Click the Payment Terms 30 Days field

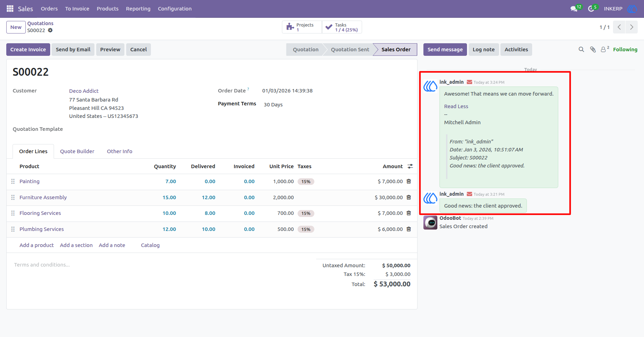click(x=273, y=105)
